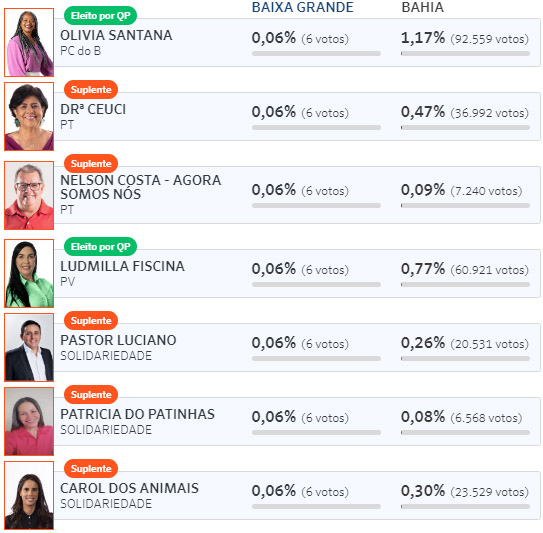Screen dimensions: 543x533
Task: Open Ludmilla Fiscina's candidate photo
Action: point(29,273)
